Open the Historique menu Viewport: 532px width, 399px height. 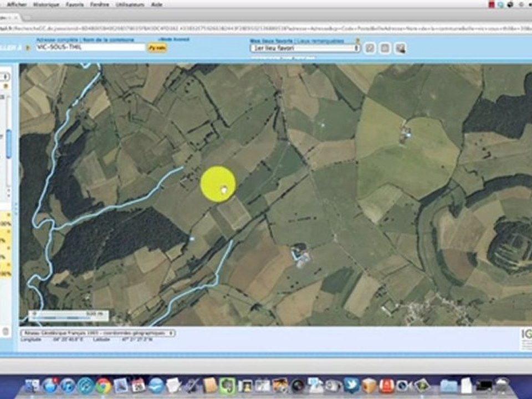pos(46,4)
